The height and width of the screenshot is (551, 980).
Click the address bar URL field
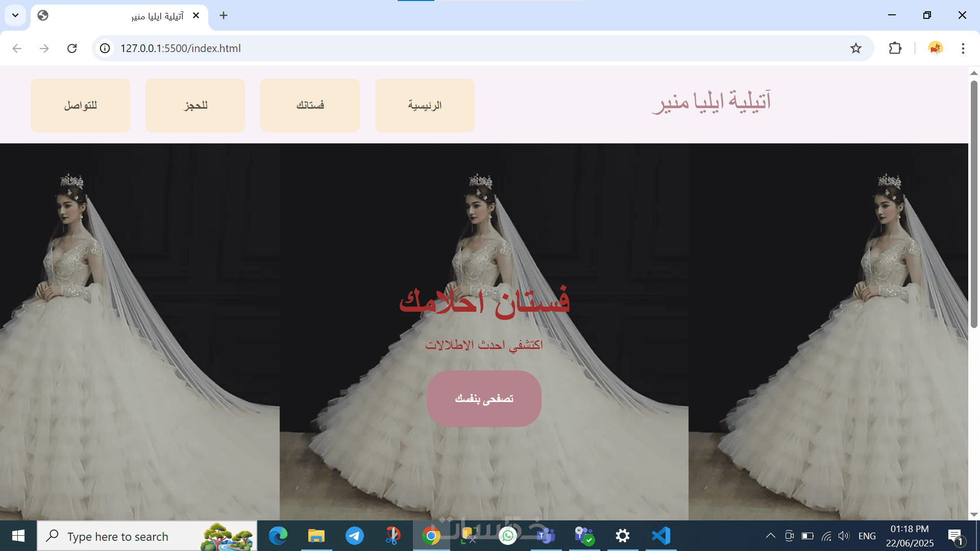pos(459,48)
